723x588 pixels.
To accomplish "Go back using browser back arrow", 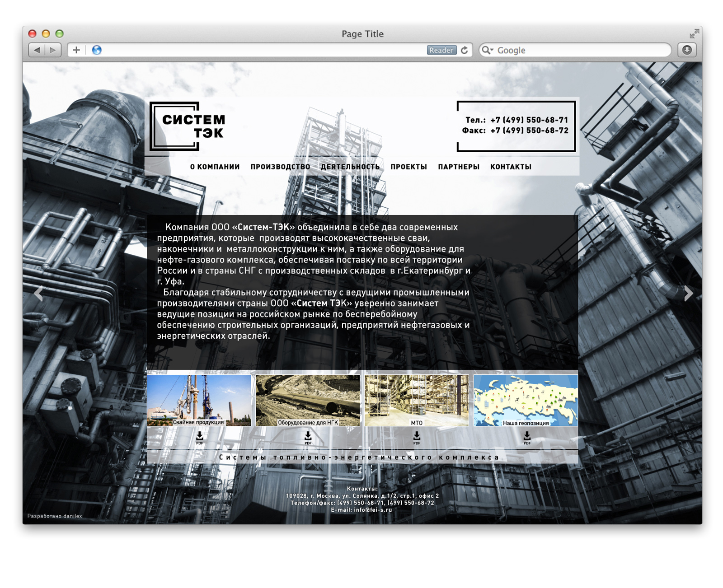I will click(37, 50).
